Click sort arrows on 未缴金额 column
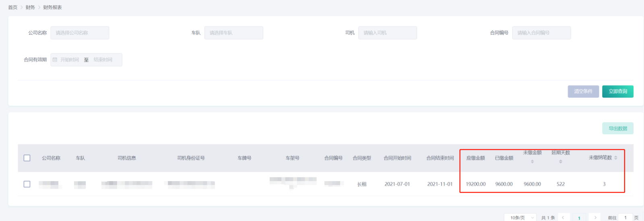Image resolution: width=644 pixels, height=221 pixels. [x=532, y=161]
